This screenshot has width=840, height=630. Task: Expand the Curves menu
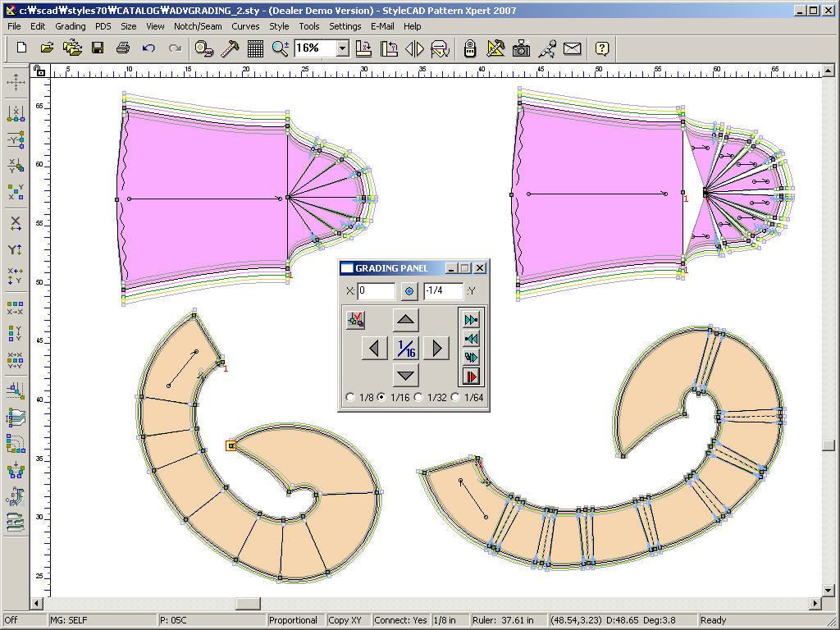tap(245, 26)
